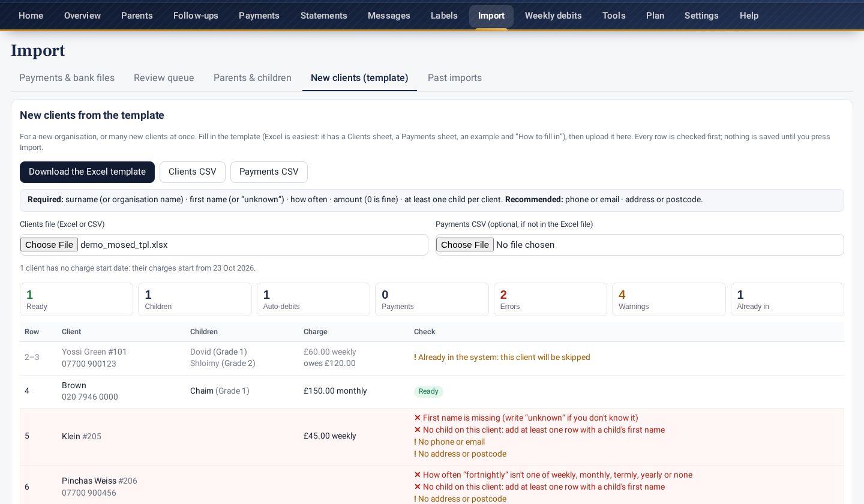Open the Help page
Viewport: 864px width, 504px height.
[749, 16]
